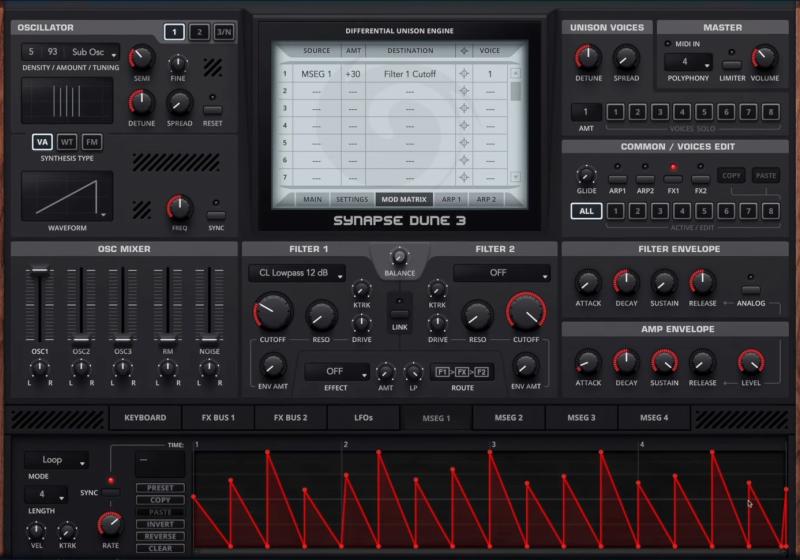This screenshot has width=800, height=560.
Task: Click the Filter Envelope ATTACK knob
Action: tap(588, 283)
